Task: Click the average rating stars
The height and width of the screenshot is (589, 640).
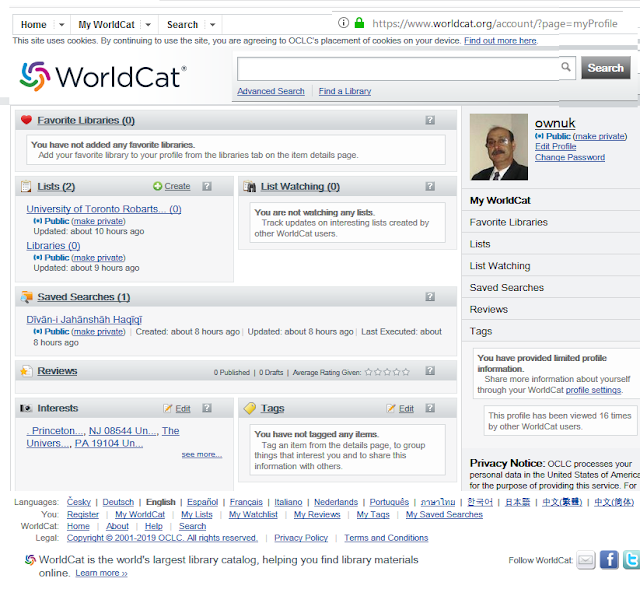Action: point(387,372)
